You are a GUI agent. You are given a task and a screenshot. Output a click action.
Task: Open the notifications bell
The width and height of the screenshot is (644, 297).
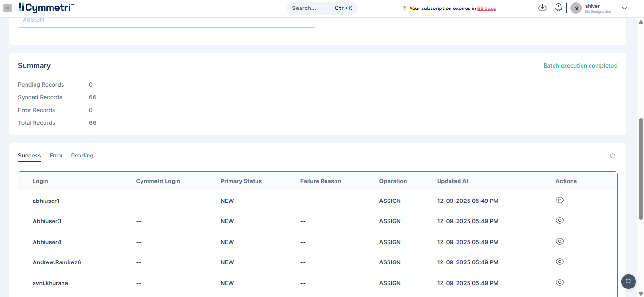coord(558,8)
